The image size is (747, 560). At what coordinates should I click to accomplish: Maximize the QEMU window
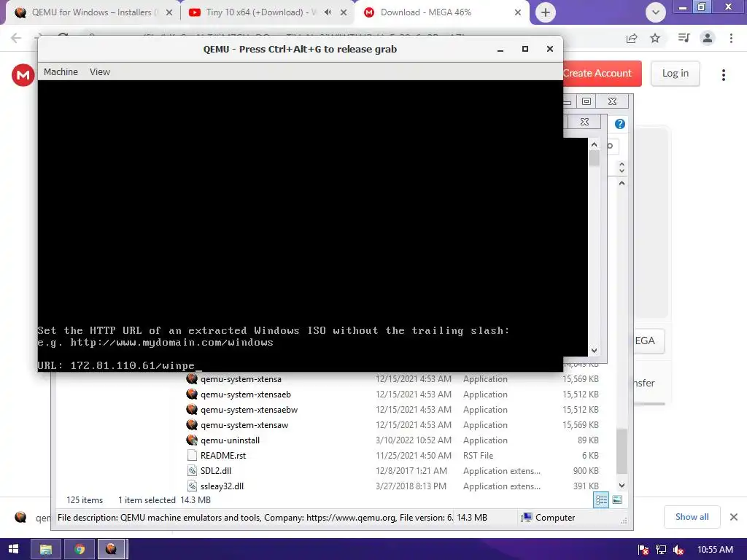tap(525, 49)
